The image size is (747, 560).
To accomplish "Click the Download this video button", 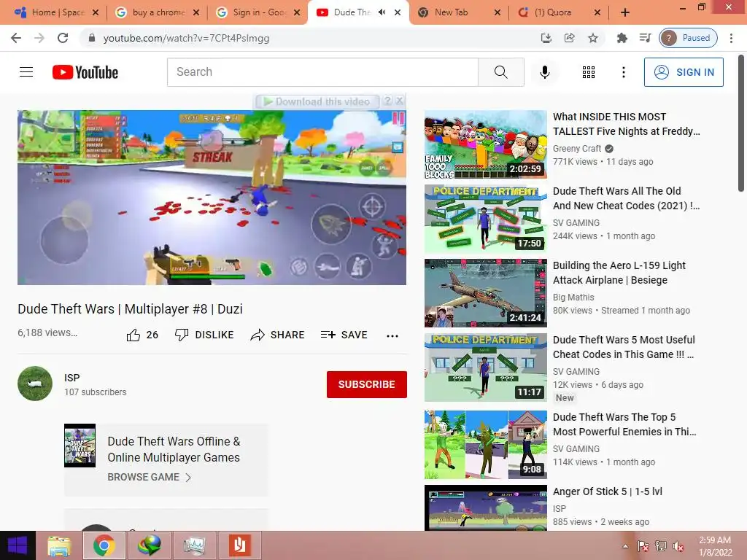I will point(317,101).
